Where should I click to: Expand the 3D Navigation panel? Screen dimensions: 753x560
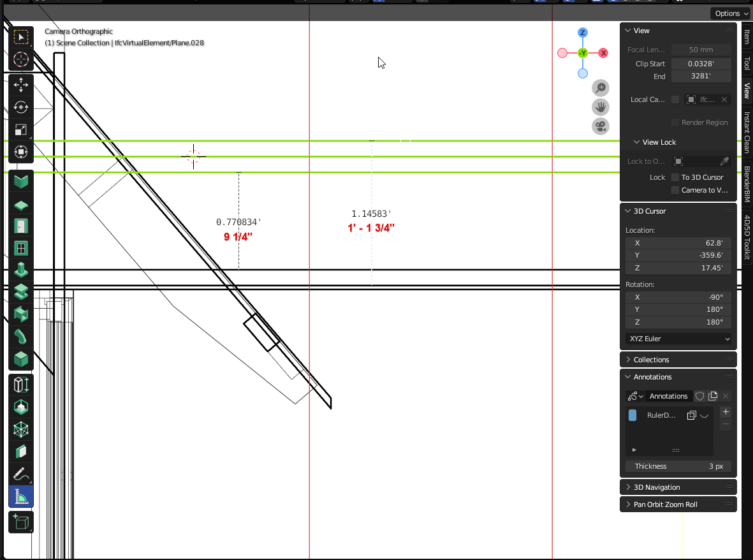click(x=678, y=487)
